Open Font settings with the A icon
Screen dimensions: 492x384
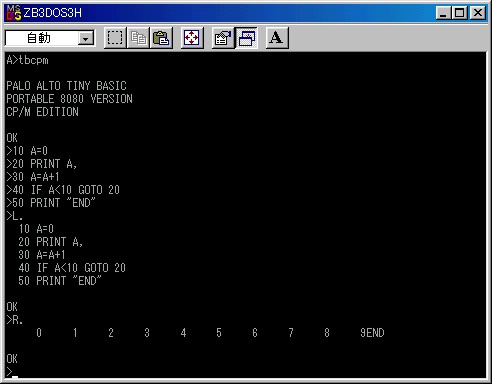click(277, 38)
